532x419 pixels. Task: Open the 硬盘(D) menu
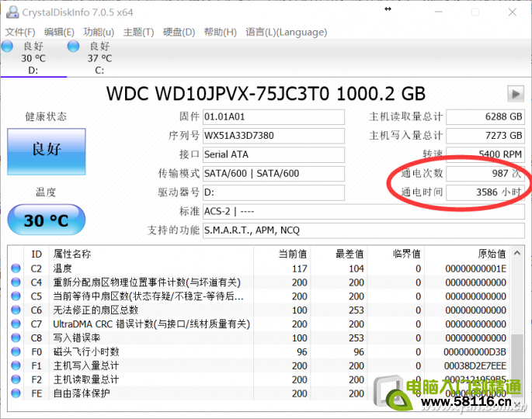pyautogui.click(x=179, y=33)
